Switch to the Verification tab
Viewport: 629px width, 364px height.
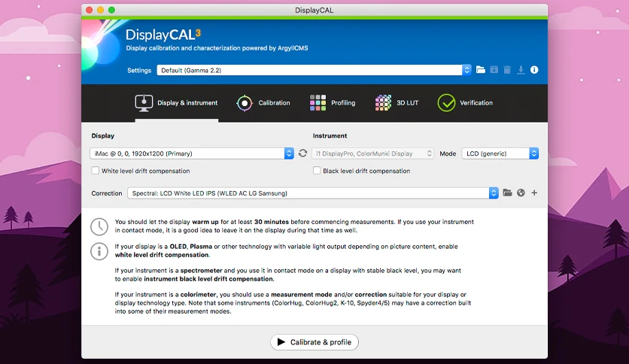coord(465,103)
